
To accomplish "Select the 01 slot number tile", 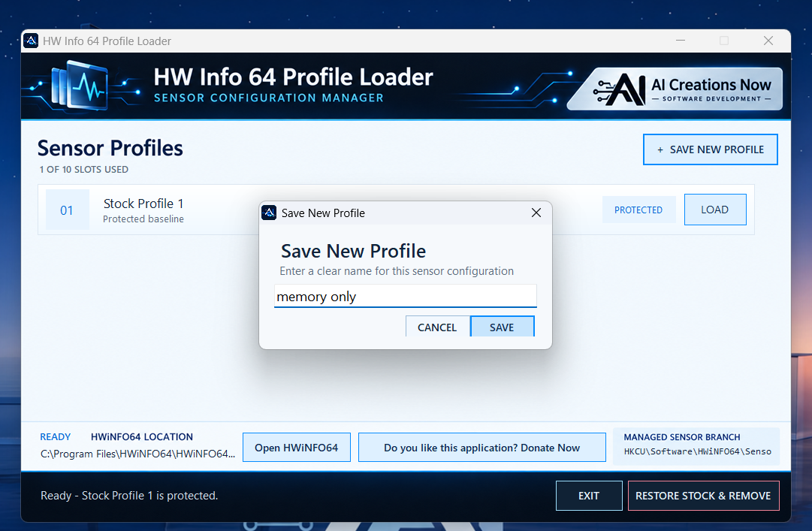I will tap(68, 210).
